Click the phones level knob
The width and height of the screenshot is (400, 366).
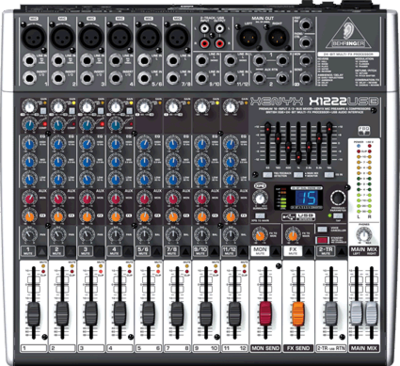[364, 236]
